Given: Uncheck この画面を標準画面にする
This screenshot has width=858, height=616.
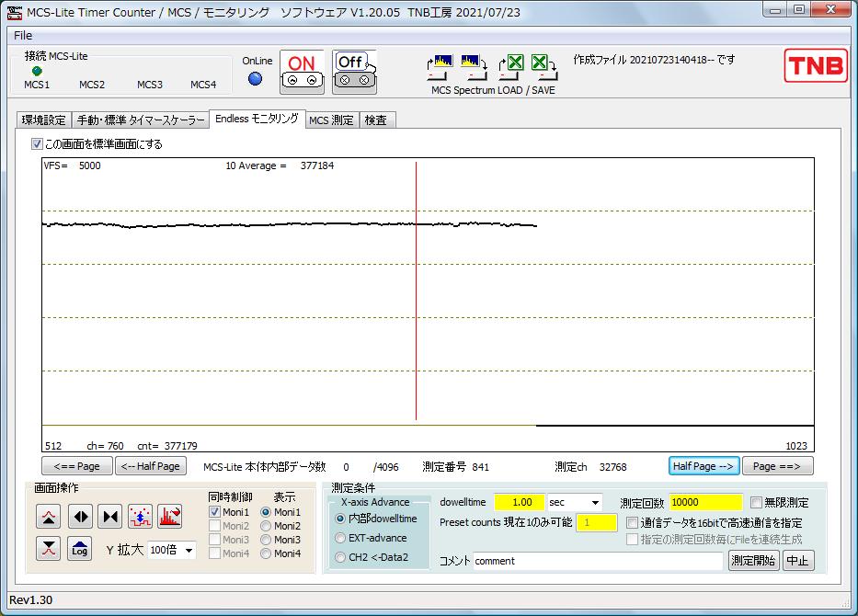Looking at the screenshot, I should tap(37, 143).
